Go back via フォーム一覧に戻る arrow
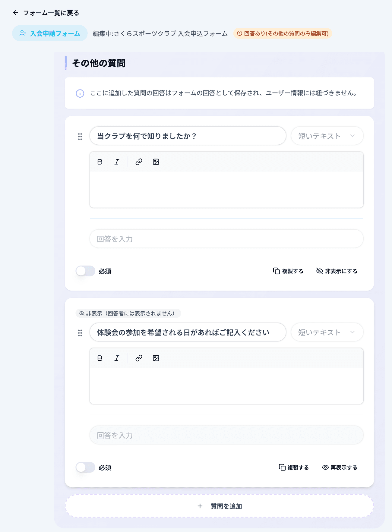The height and width of the screenshot is (532, 392). (x=16, y=13)
